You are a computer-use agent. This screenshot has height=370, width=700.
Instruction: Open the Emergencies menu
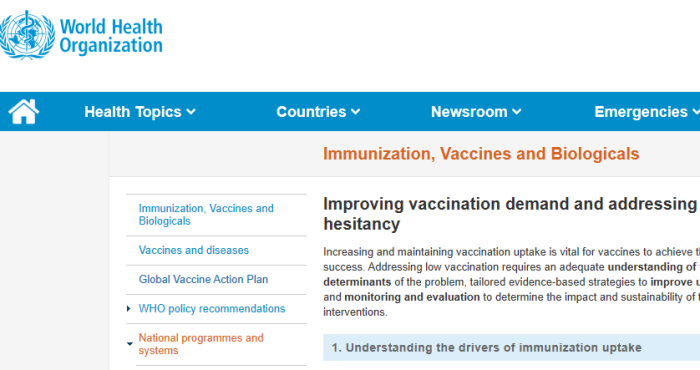(x=647, y=112)
